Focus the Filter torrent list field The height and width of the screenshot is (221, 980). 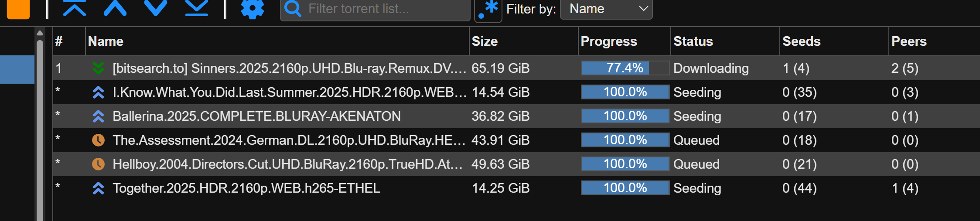(x=384, y=9)
